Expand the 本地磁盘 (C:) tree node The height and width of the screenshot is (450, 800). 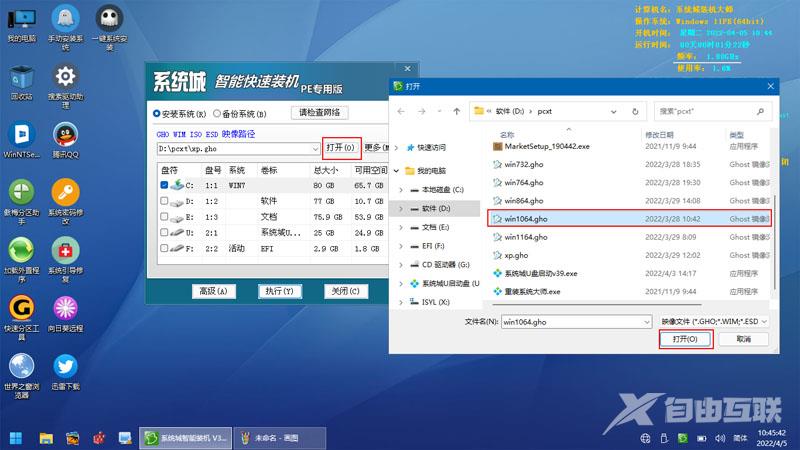401,190
